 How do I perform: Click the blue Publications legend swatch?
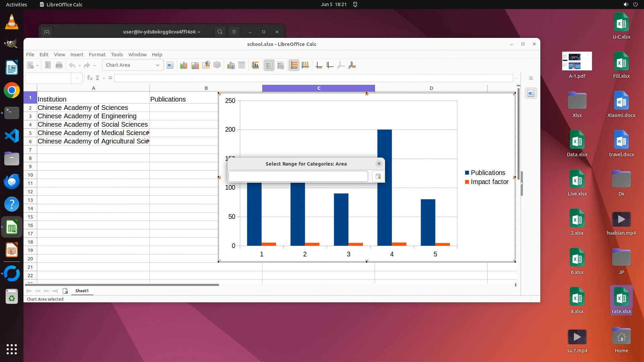point(467,173)
